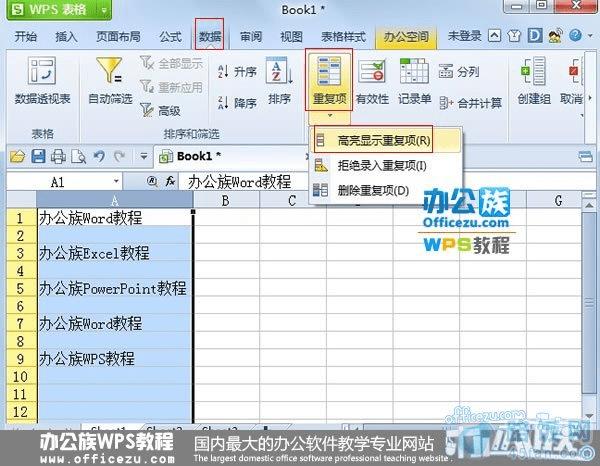Click 取消 ungroup button

(x=572, y=80)
